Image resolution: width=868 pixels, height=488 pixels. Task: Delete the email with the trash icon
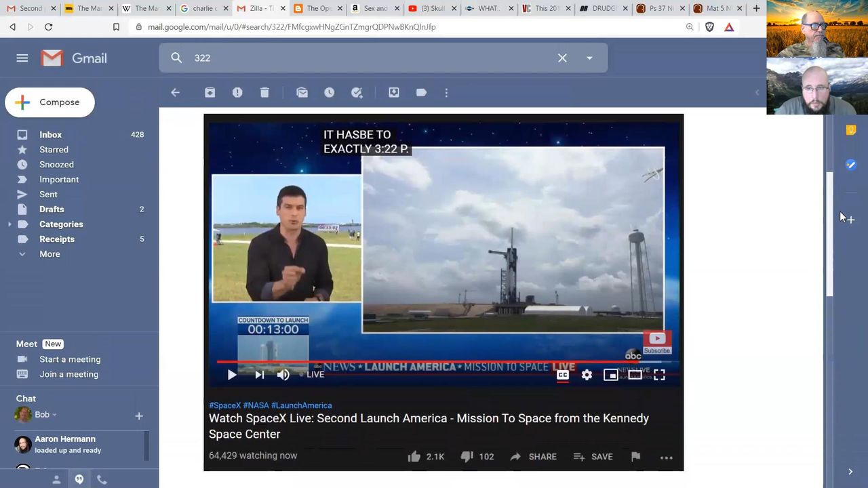tap(264, 93)
